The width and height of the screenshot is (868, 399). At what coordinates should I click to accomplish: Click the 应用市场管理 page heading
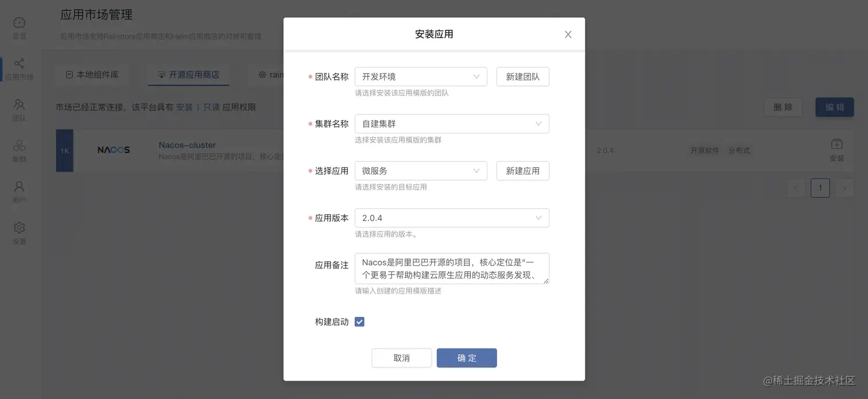96,14
